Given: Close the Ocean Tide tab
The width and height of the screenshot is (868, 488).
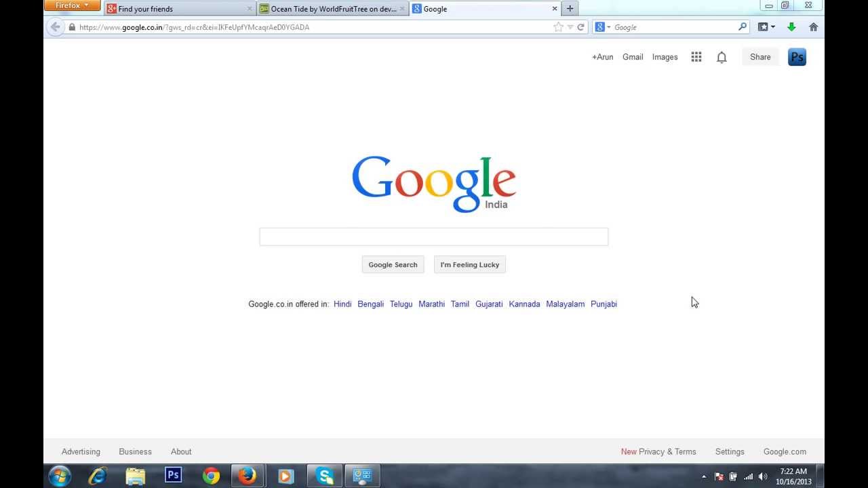Looking at the screenshot, I should click(x=402, y=9).
